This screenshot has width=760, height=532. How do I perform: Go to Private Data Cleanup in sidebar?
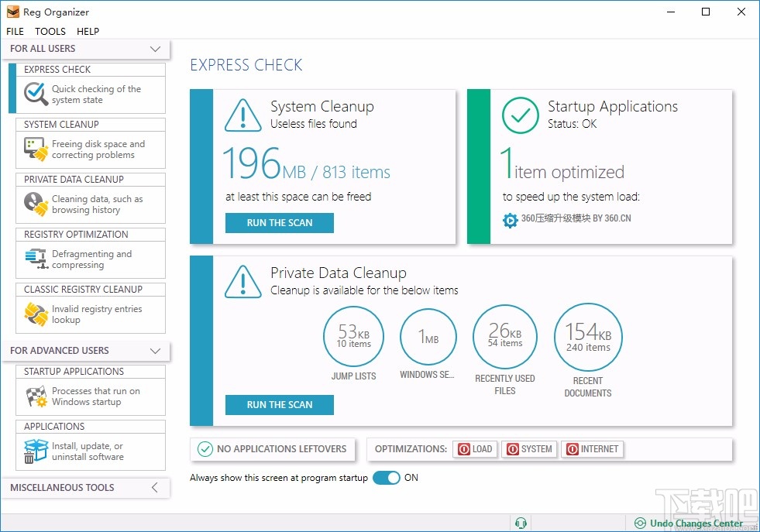click(91, 198)
